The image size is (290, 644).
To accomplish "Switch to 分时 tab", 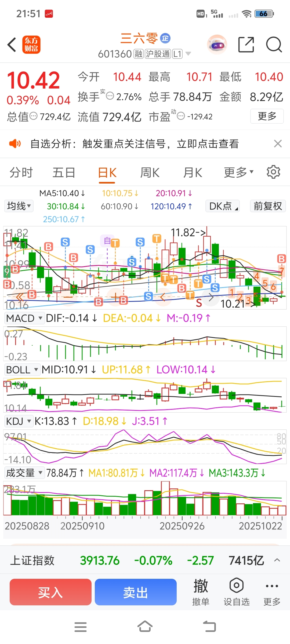I will pyautogui.click(x=21, y=172).
